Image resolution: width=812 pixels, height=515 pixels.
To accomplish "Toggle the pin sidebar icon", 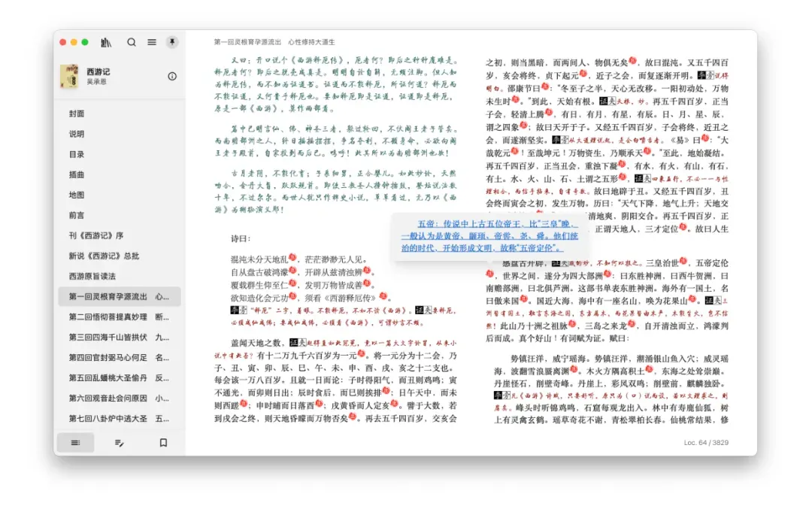I will pos(172,42).
